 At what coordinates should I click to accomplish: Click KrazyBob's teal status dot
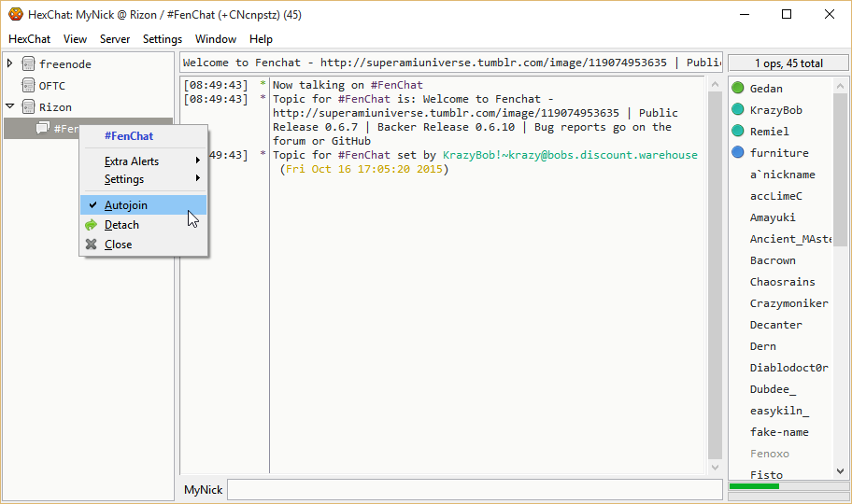click(737, 110)
